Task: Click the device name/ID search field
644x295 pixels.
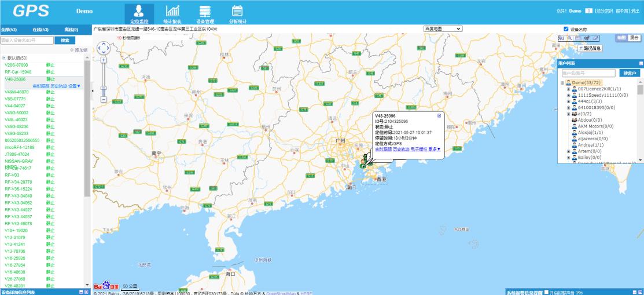Action: [x=27, y=41]
